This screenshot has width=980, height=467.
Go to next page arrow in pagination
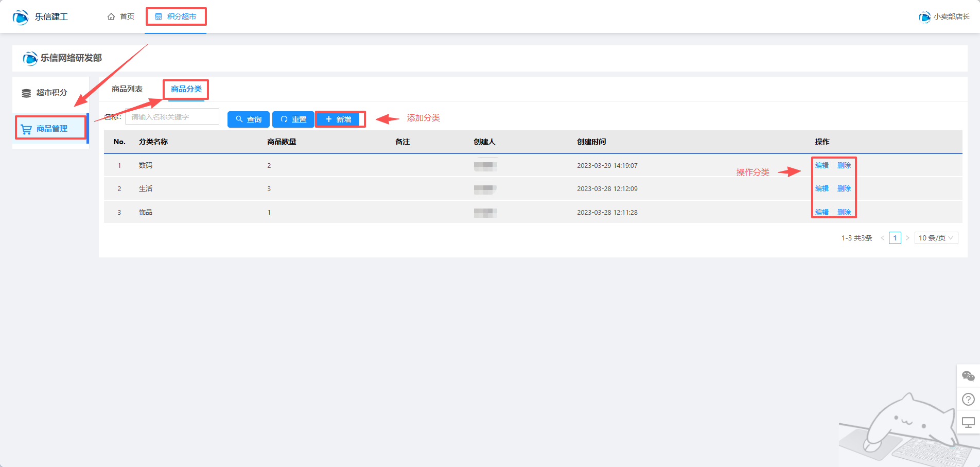coord(907,238)
